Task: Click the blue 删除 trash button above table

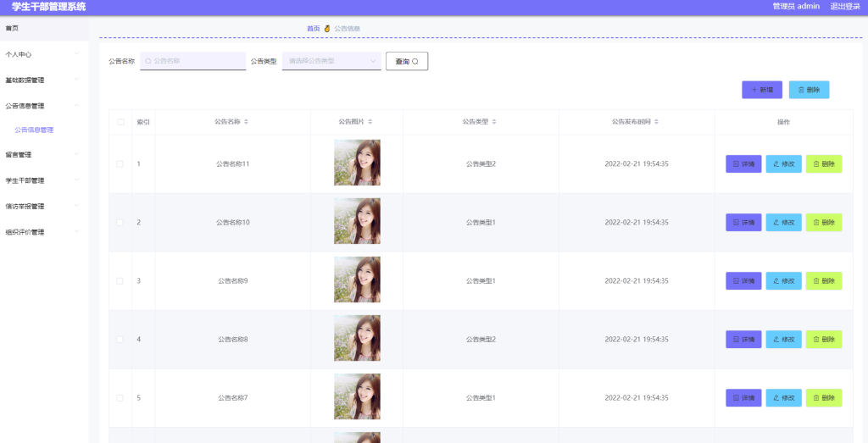Action: pos(809,90)
